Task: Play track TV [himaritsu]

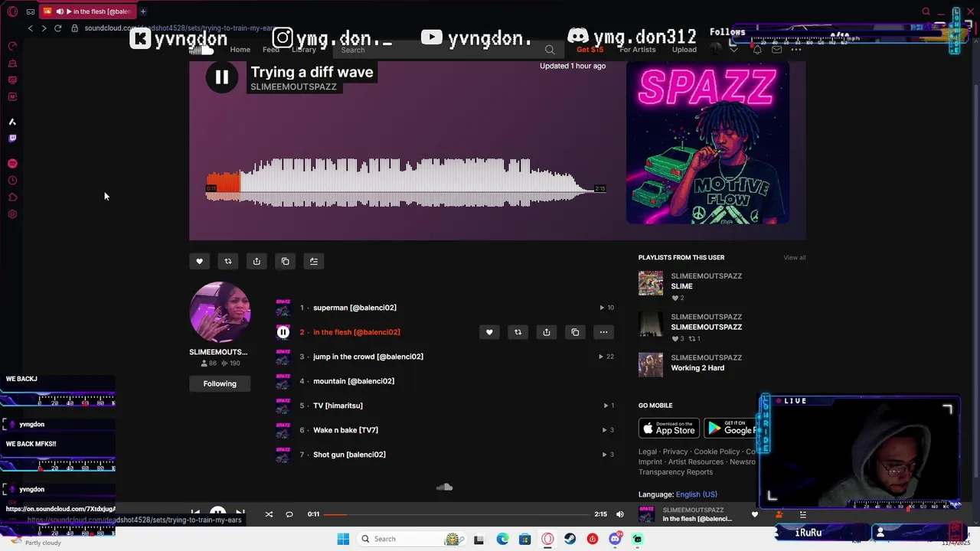Action: click(338, 406)
